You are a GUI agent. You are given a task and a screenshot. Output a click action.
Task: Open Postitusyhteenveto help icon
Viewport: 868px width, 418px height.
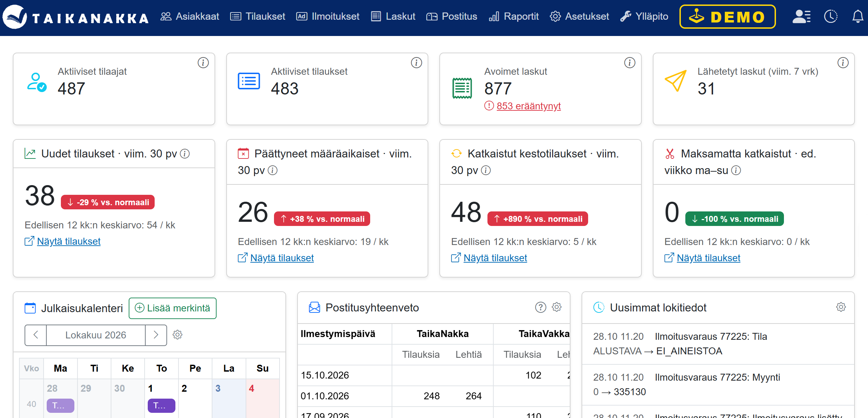click(541, 307)
